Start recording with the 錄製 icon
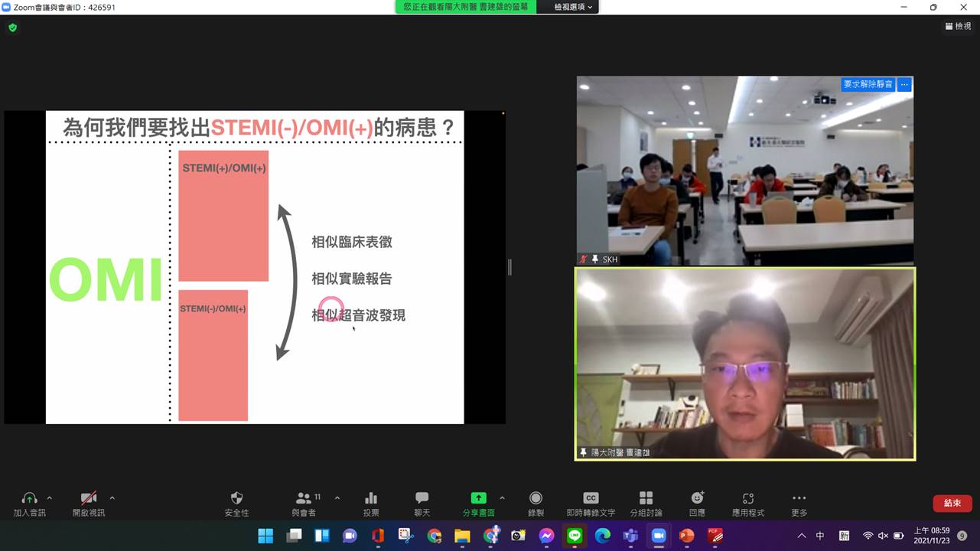 tap(535, 497)
